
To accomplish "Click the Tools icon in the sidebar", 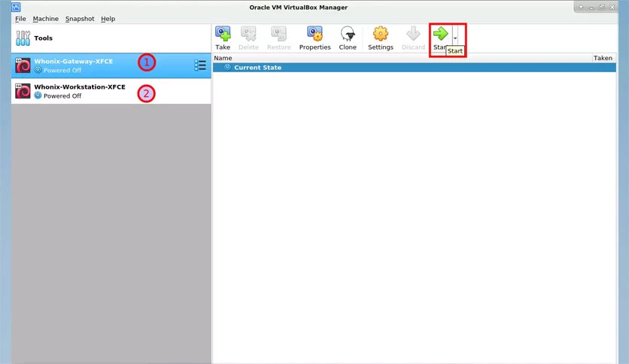I will pos(23,38).
